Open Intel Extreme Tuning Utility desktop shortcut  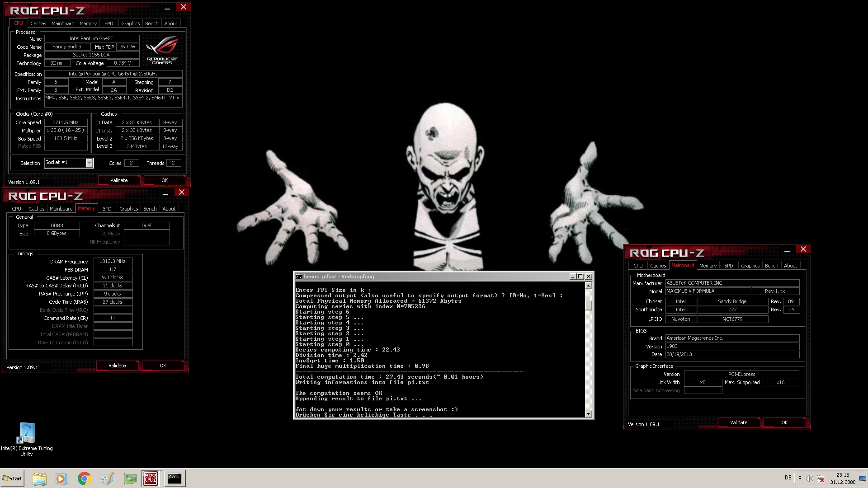pos(26,439)
